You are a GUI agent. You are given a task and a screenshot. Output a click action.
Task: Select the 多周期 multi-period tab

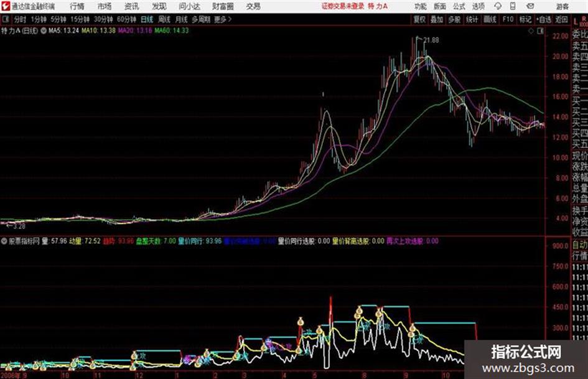[x=201, y=19]
